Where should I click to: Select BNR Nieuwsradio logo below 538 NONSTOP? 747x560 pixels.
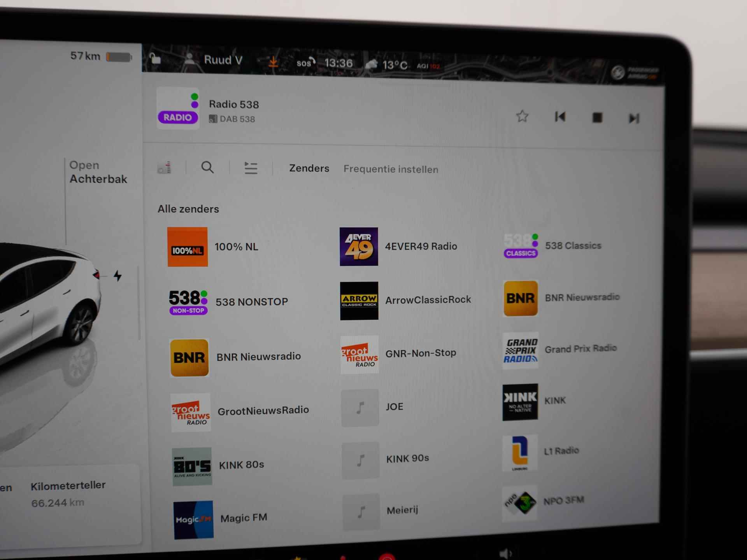click(x=189, y=358)
